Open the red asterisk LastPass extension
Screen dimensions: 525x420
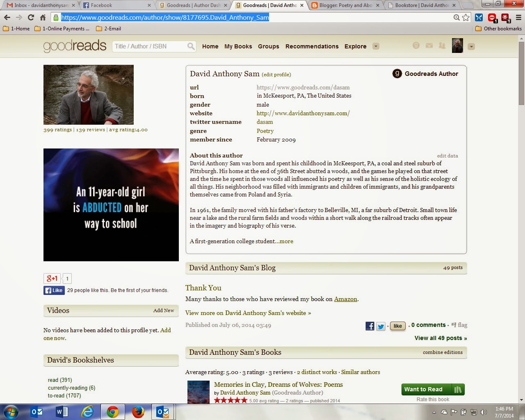pyautogui.click(x=505, y=18)
